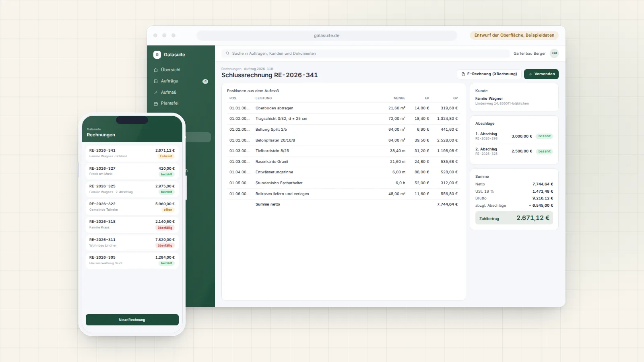This screenshot has height=362, width=644.
Task: Click the offen badge on RE-2026-322
Action: [168, 210]
